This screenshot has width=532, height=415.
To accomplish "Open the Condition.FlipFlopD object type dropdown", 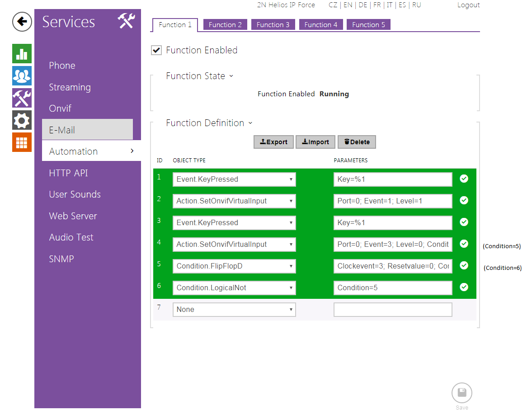I will 234,266.
